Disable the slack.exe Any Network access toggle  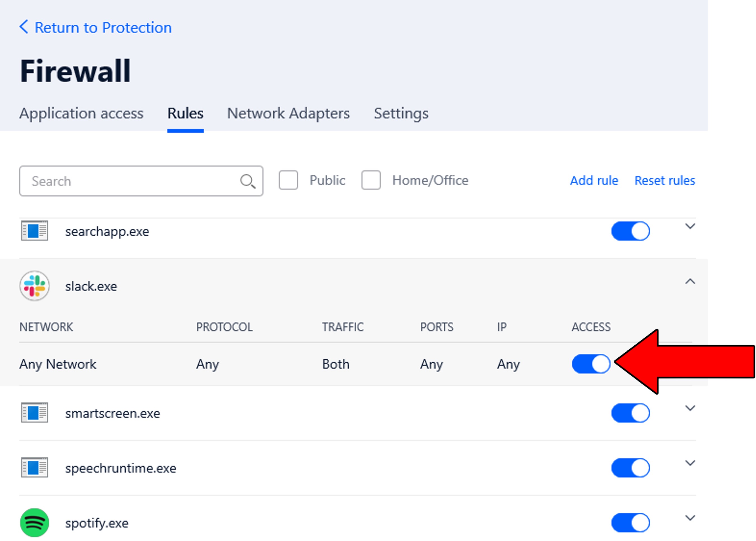[x=591, y=364]
